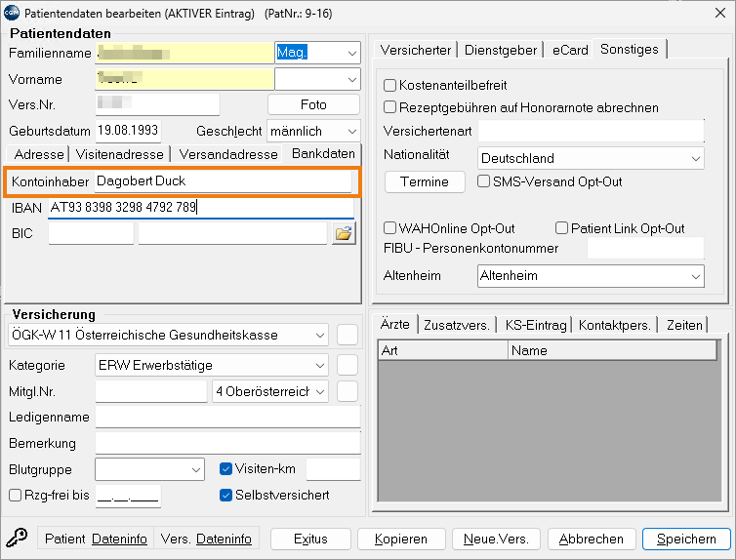
Task: Open the title dropdown showing Mag.
Action: [x=352, y=53]
